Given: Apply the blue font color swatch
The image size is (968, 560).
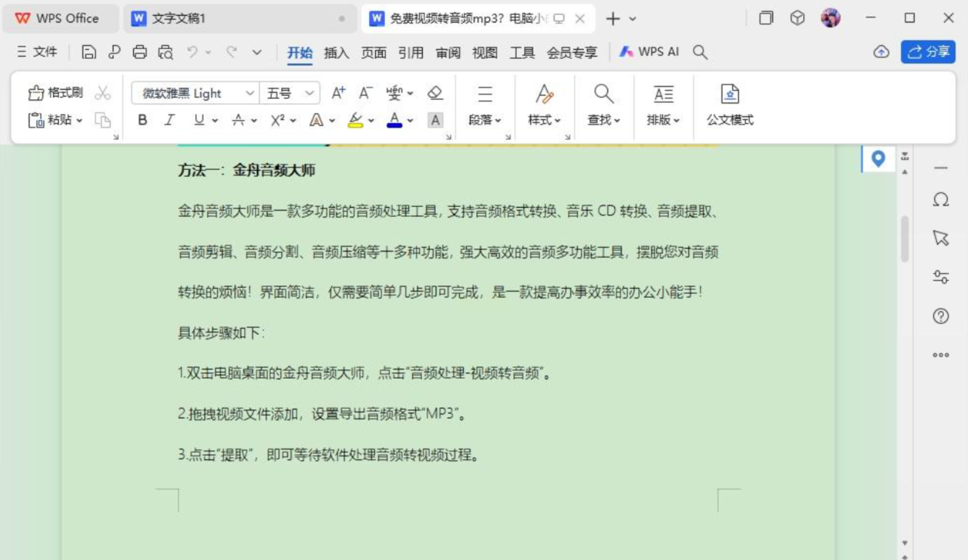Looking at the screenshot, I should coord(394,120).
